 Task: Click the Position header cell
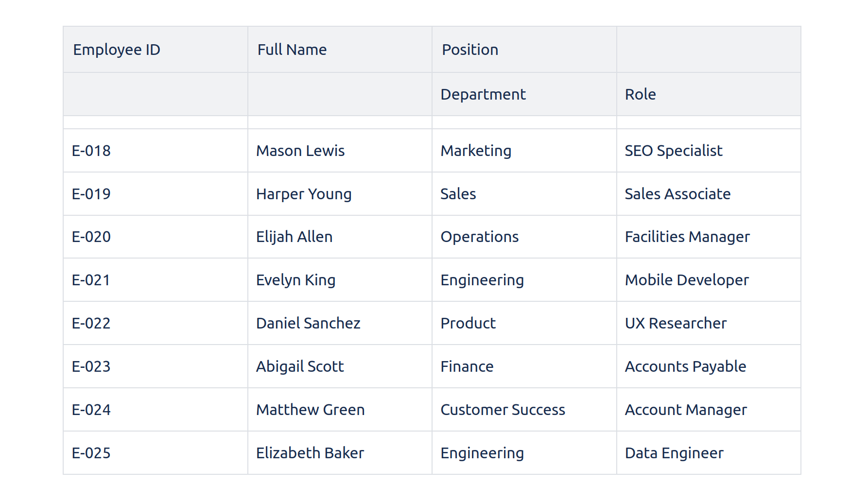[x=470, y=50]
